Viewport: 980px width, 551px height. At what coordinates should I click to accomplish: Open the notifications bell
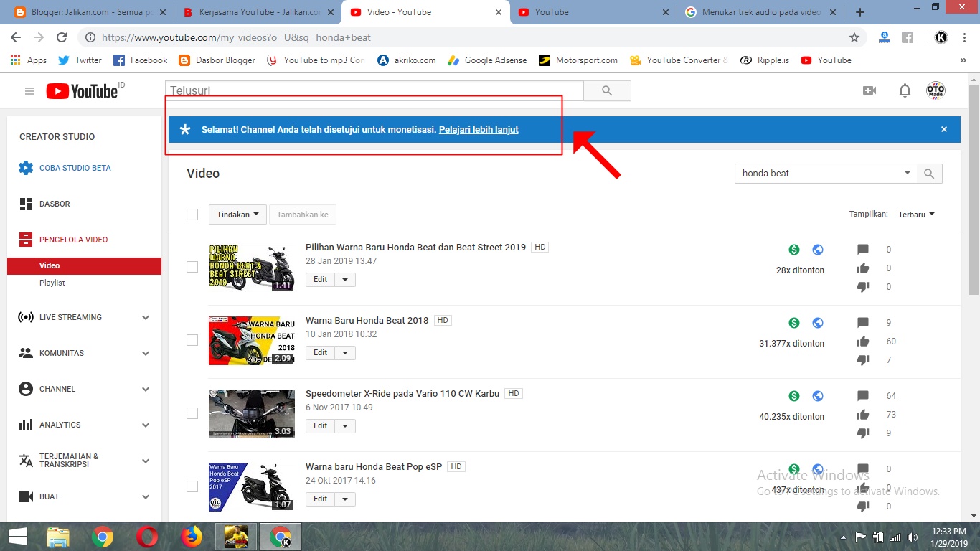(905, 90)
